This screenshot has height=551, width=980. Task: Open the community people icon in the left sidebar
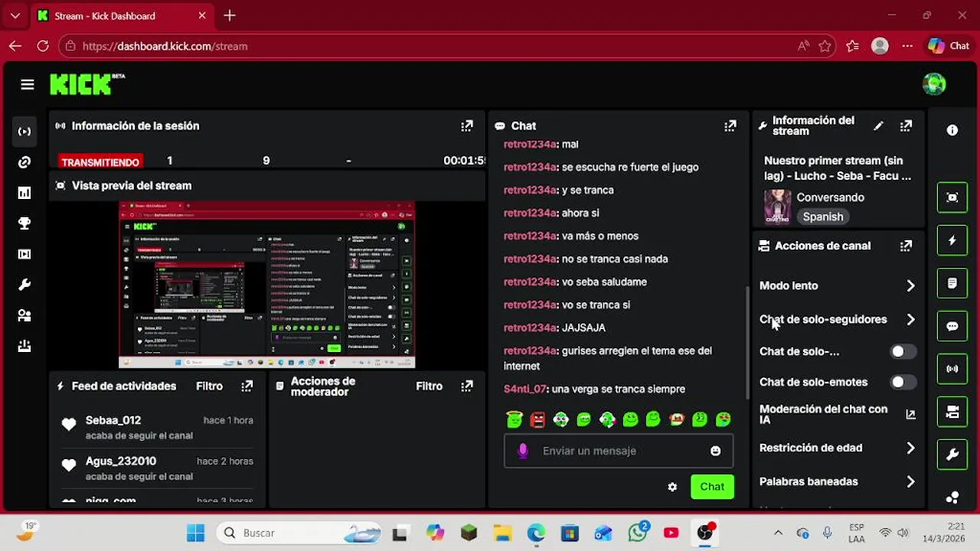24,315
